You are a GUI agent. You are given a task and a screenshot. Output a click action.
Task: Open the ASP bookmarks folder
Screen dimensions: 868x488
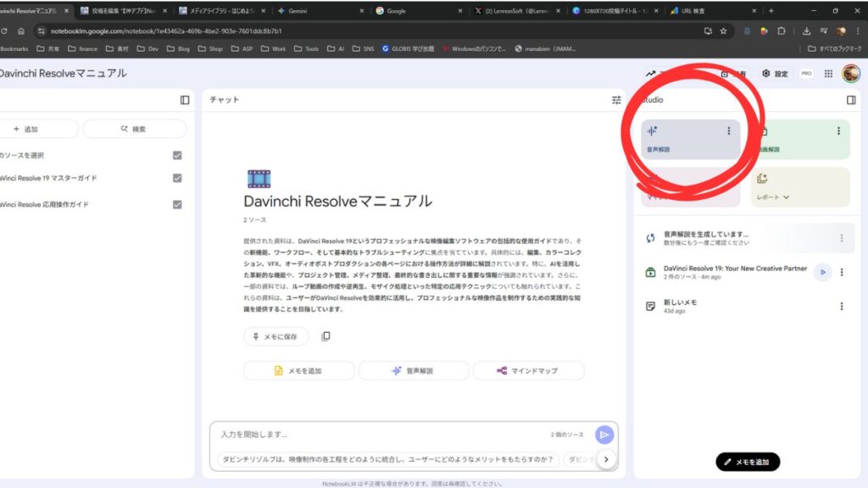pyautogui.click(x=242, y=48)
